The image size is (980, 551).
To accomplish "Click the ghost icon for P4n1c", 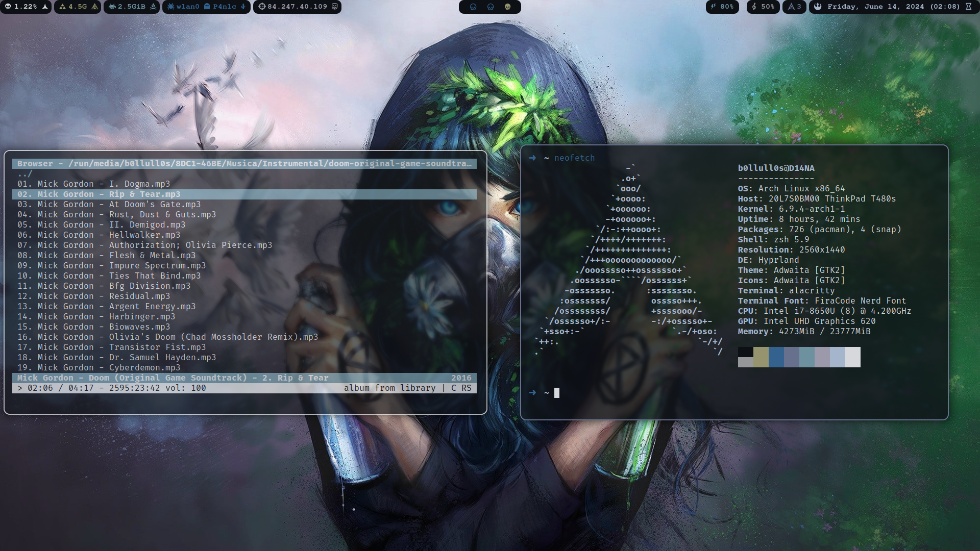I will (207, 7).
